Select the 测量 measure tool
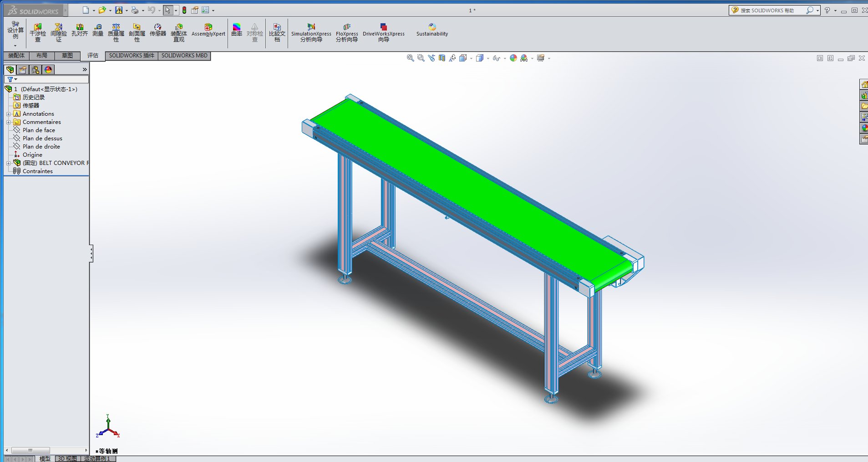 point(98,30)
